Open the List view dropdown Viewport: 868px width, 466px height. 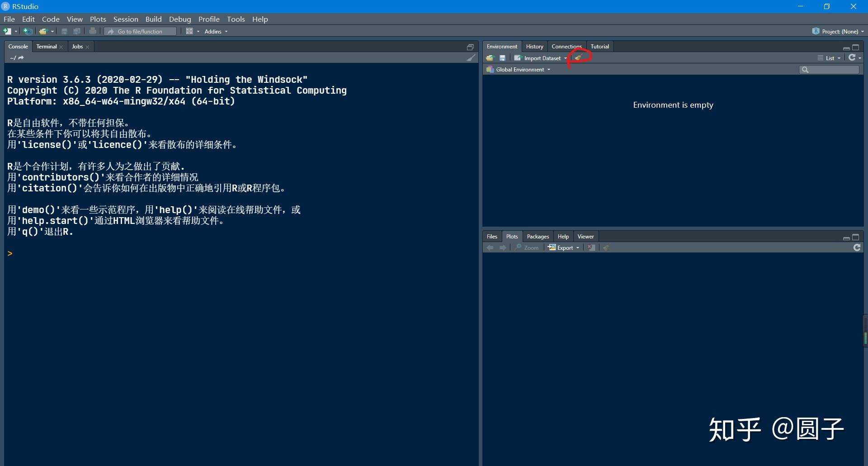coord(829,58)
